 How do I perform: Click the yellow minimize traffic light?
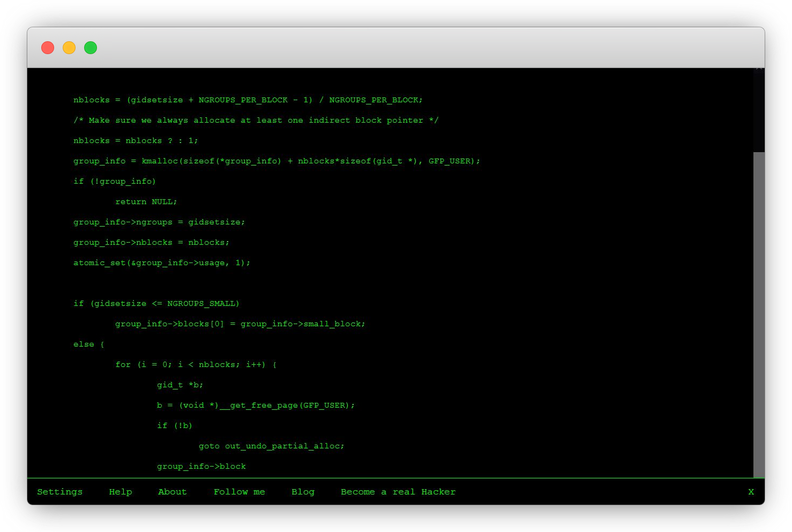click(x=69, y=47)
